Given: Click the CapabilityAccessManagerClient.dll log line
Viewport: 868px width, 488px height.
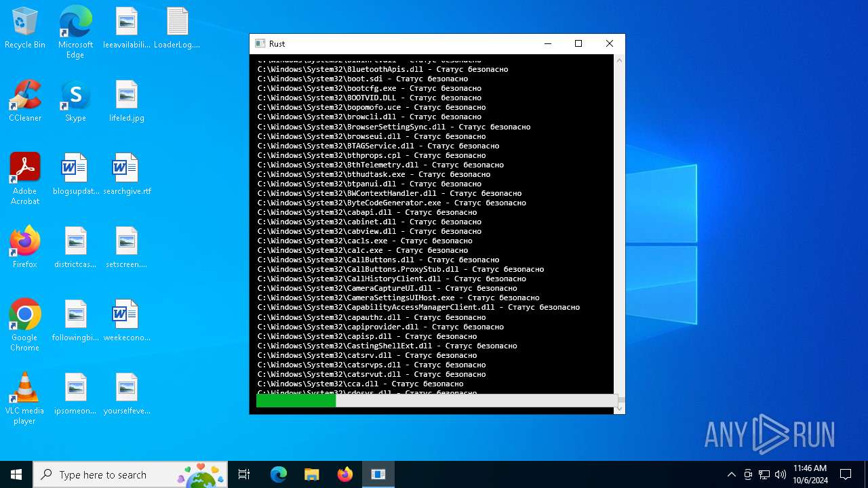Looking at the screenshot, I should [418, 307].
